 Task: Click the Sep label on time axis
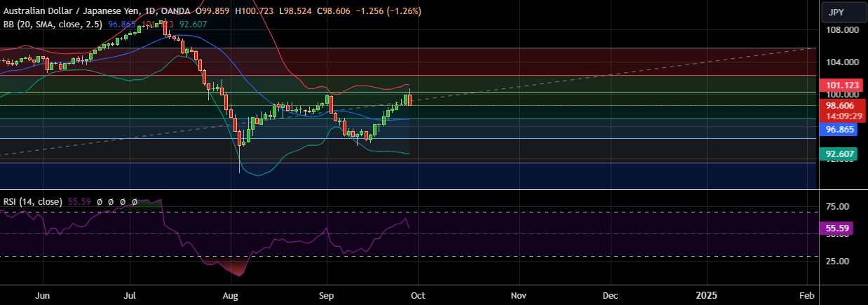(x=327, y=297)
